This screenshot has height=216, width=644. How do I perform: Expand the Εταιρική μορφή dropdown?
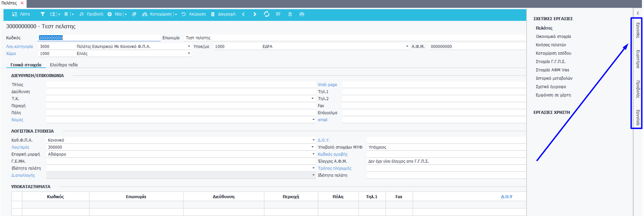coord(313,154)
